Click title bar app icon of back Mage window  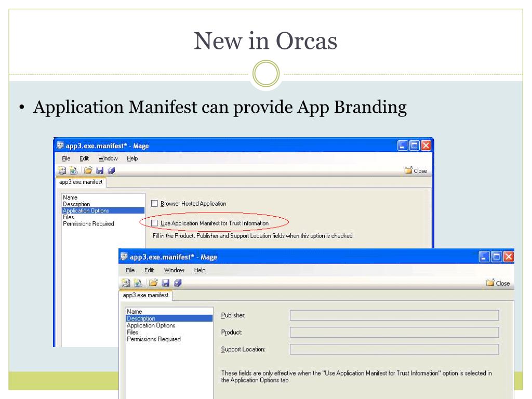point(60,145)
